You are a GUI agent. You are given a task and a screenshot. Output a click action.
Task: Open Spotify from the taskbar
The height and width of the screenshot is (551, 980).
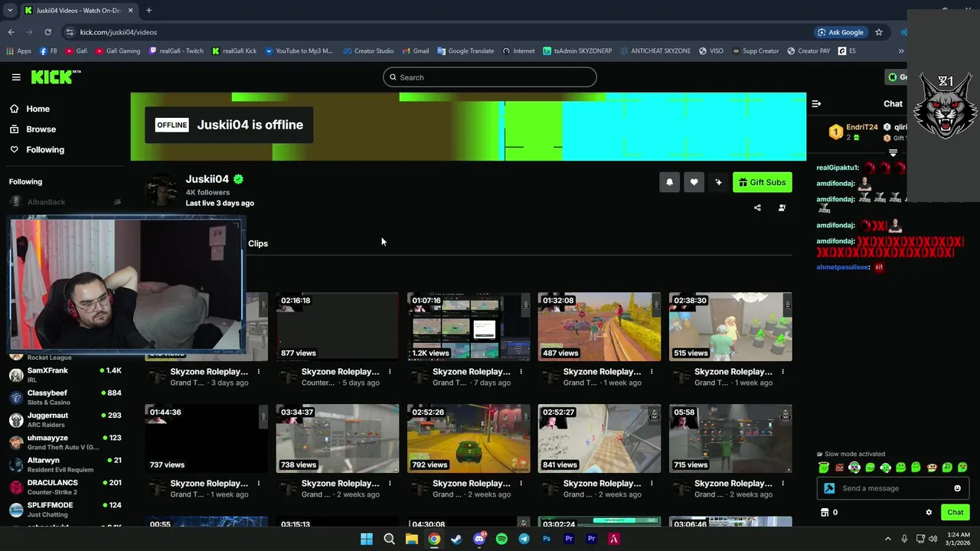pos(501,539)
